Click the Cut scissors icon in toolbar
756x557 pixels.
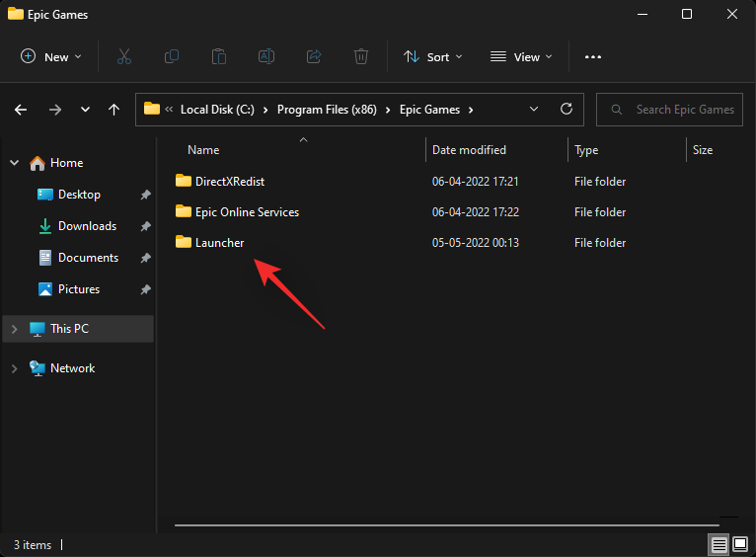tap(124, 57)
